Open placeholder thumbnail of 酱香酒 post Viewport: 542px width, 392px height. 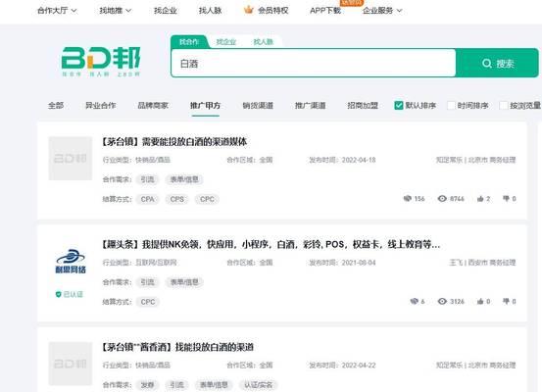[71, 364]
